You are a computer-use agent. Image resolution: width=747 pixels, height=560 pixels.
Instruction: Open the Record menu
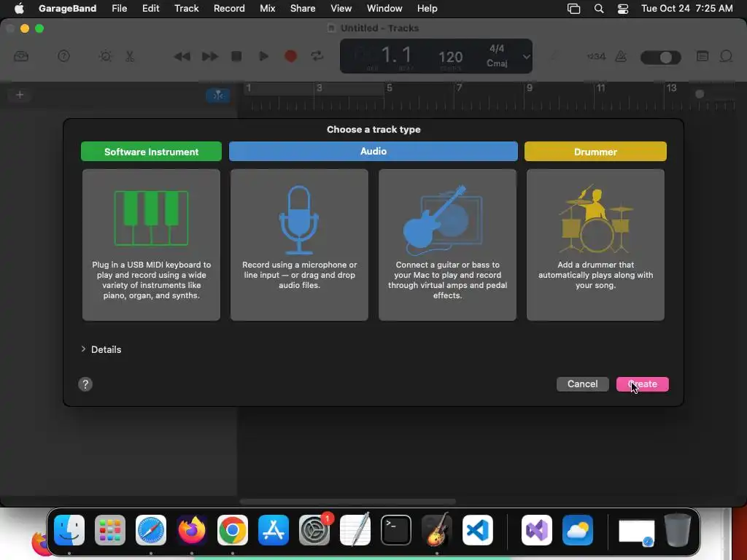(229, 9)
